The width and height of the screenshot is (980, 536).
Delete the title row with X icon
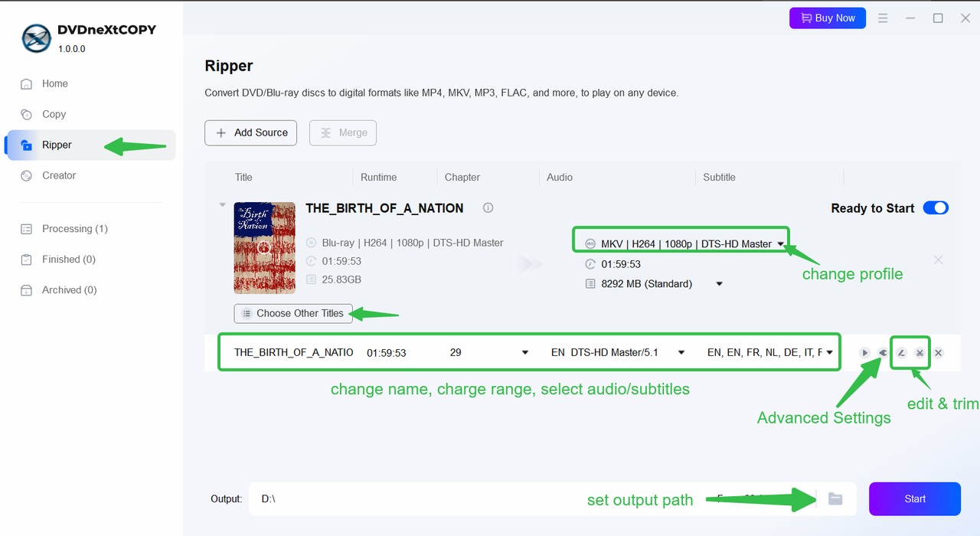(x=938, y=353)
